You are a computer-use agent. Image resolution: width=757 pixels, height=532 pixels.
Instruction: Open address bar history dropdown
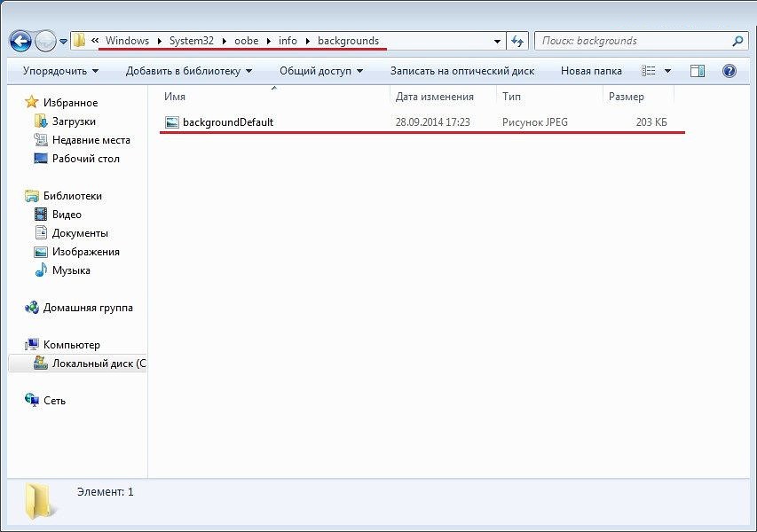pyautogui.click(x=497, y=42)
